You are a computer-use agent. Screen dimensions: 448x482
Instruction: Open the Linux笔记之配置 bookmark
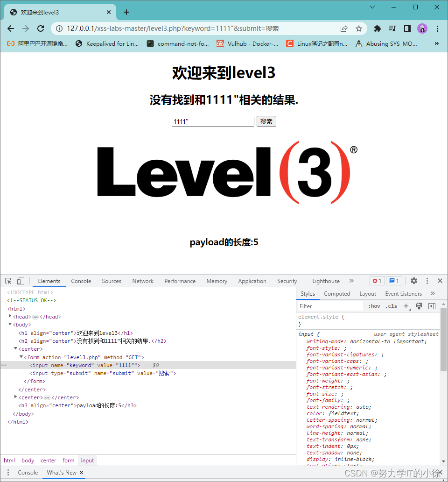tap(317, 43)
